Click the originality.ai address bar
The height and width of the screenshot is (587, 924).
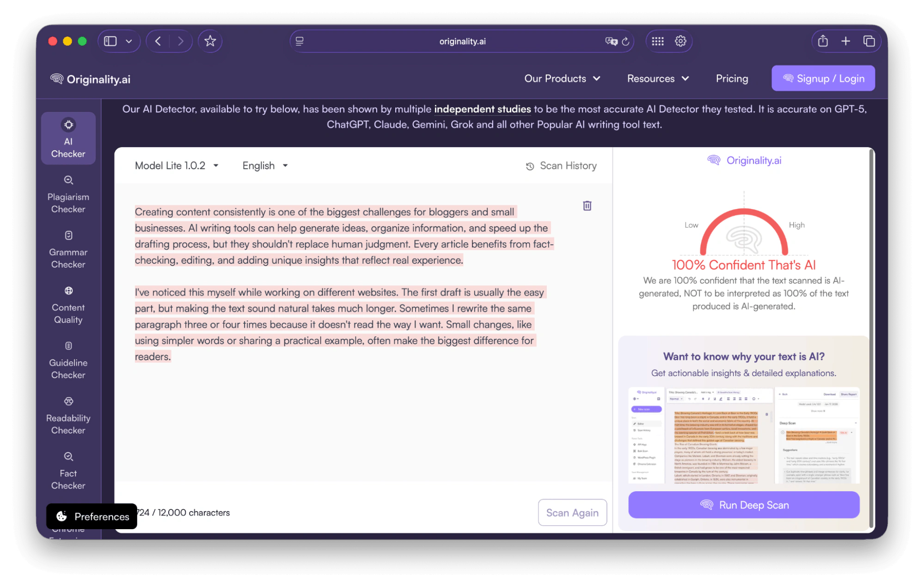coord(462,41)
